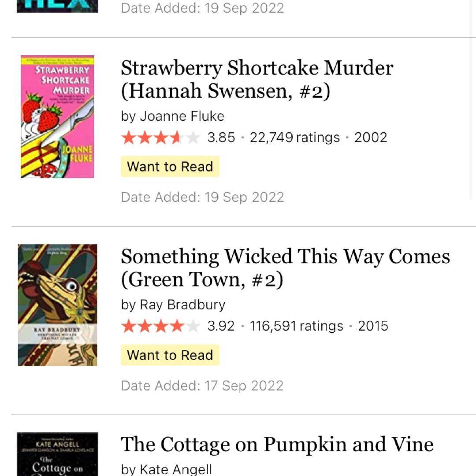The height and width of the screenshot is (476, 476).
Task: Tap the partially visible HEX cover at top
Action: click(57, 6)
